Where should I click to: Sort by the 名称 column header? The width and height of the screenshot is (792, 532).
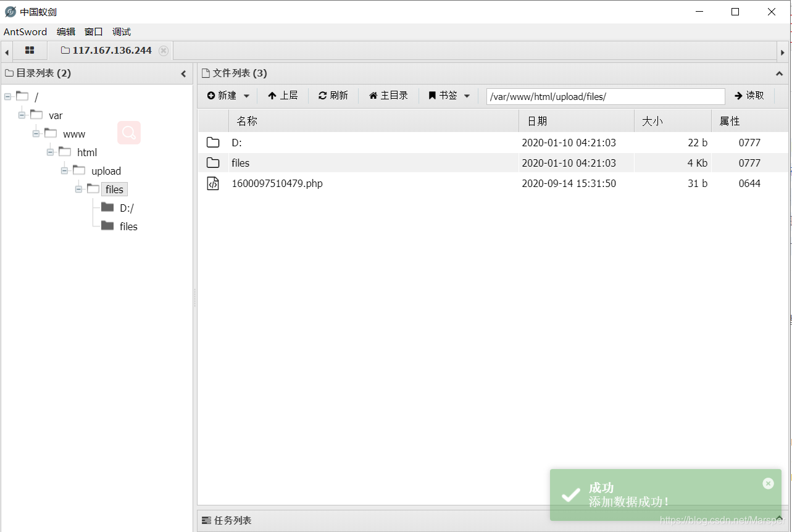(x=373, y=121)
